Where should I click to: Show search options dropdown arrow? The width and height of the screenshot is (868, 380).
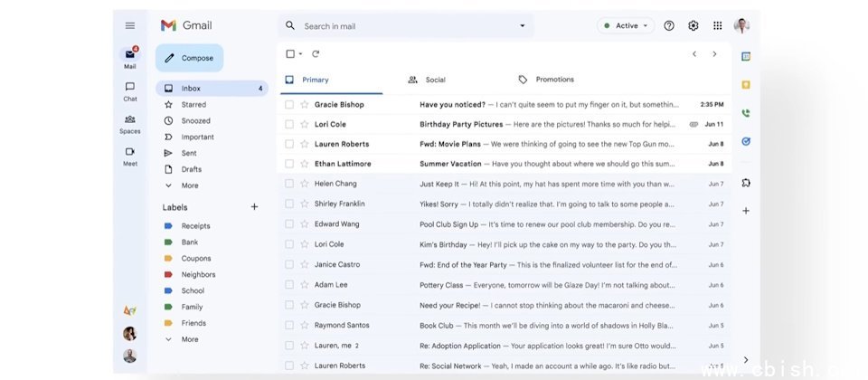(522, 26)
